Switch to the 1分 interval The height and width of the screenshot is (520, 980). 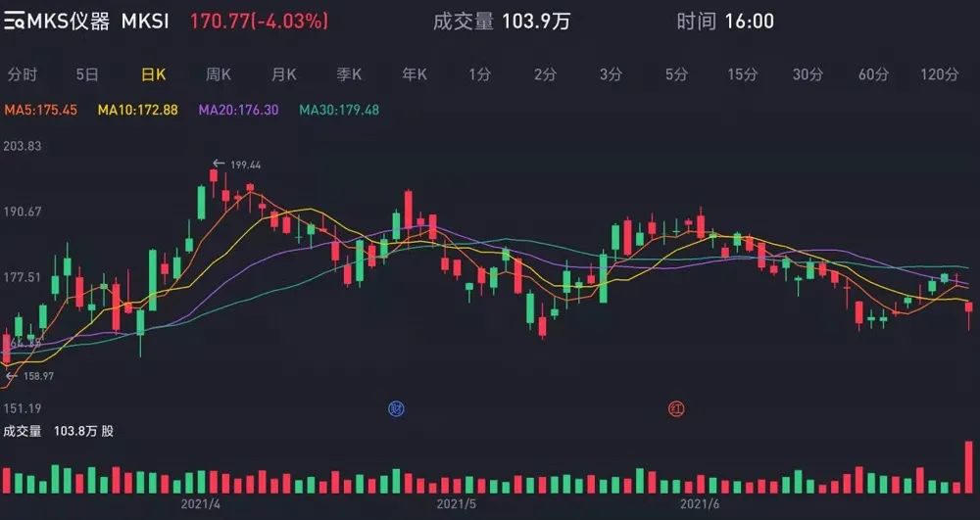tap(480, 75)
